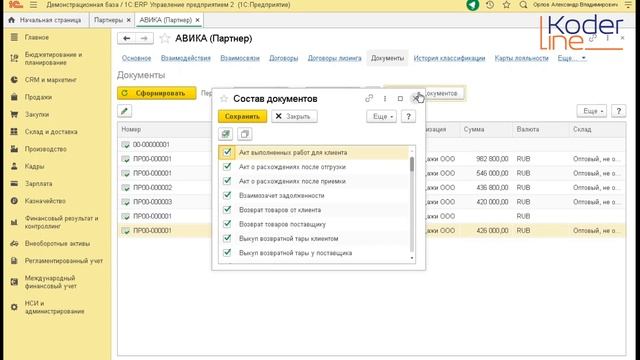Screen dimensions: 640x360
Task: Uncheck Возврат товаров от клиента
Action: [x=227, y=209]
